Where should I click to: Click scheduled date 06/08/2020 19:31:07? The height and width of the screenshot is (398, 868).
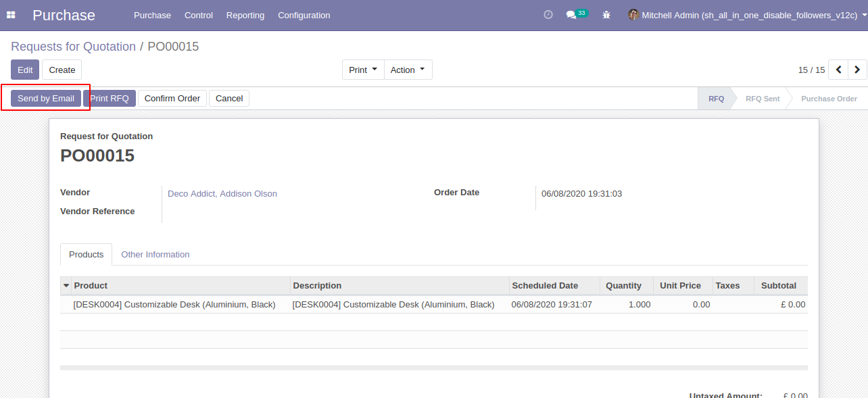pyautogui.click(x=552, y=305)
